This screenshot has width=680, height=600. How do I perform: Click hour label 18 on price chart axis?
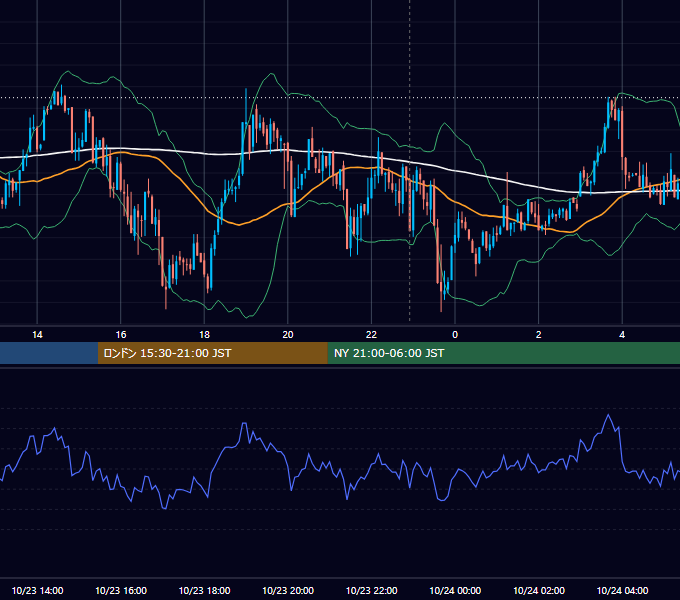tap(204, 335)
